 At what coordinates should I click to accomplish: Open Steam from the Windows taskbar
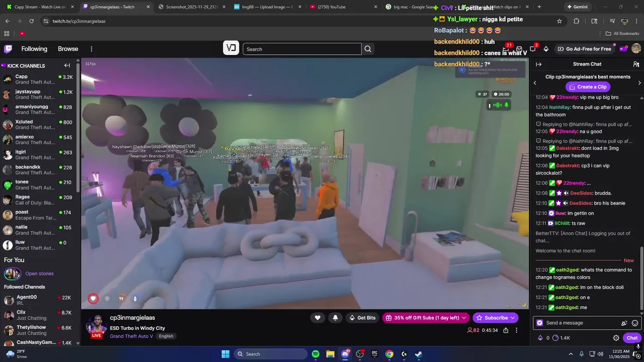tap(419, 354)
